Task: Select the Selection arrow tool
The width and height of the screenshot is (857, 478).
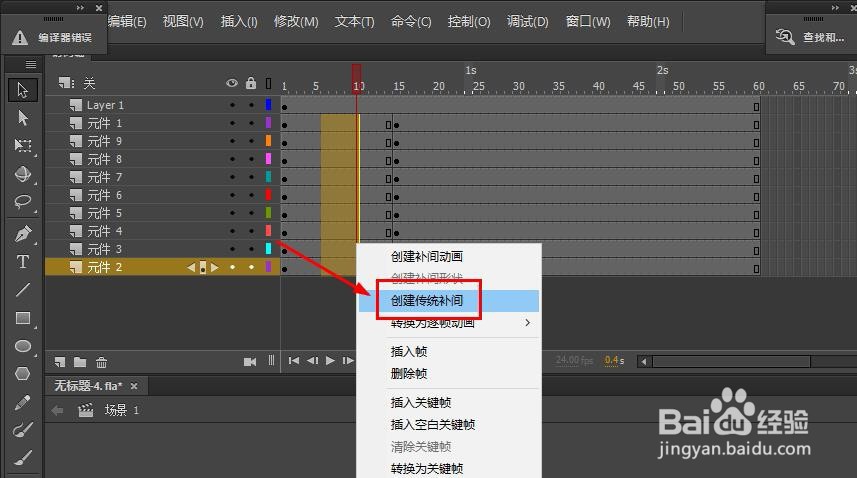Action: click(22, 90)
